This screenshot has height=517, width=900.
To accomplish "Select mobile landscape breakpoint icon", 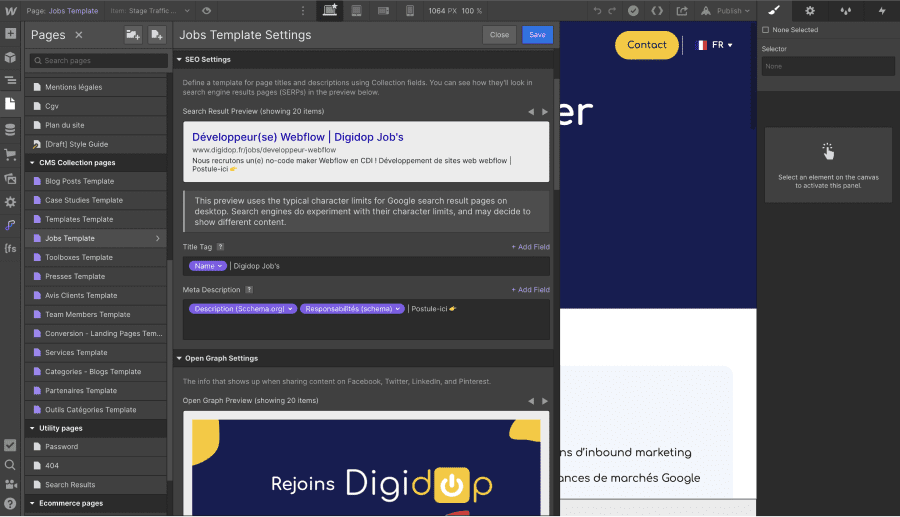I will [383, 10].
